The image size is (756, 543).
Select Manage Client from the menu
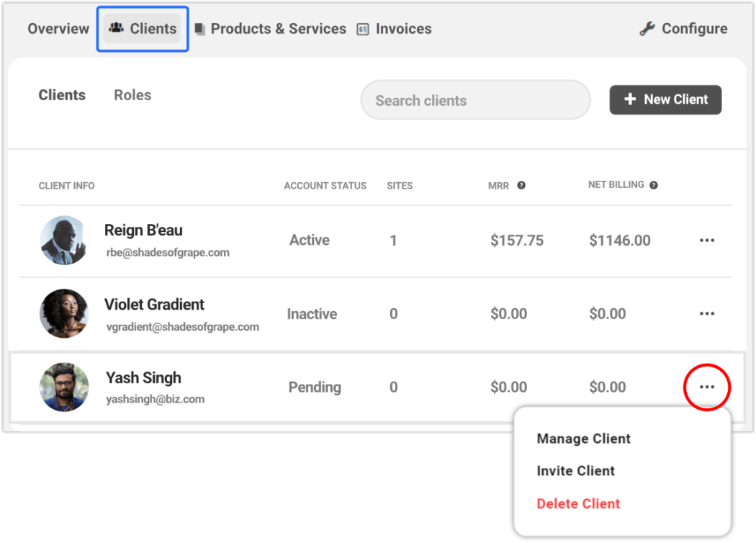pyautogui.click(x=583, y=439)
